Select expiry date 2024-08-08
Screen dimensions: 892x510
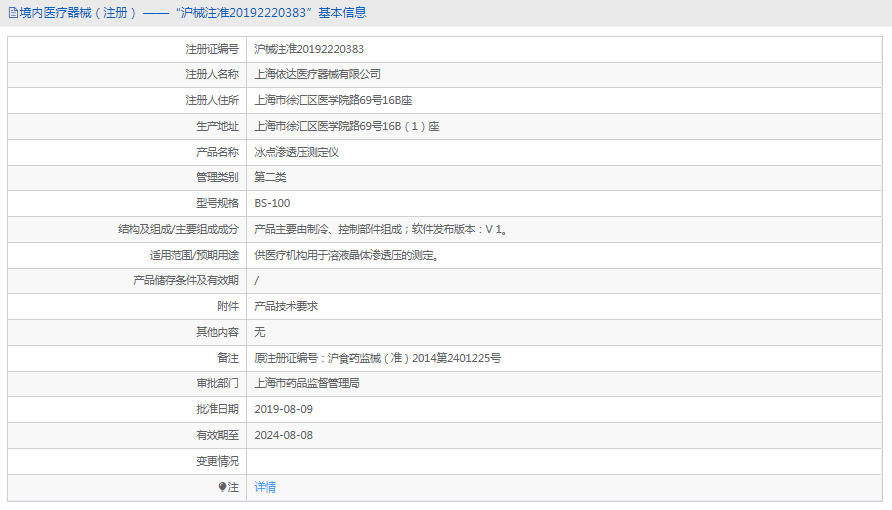click(283, 435)
